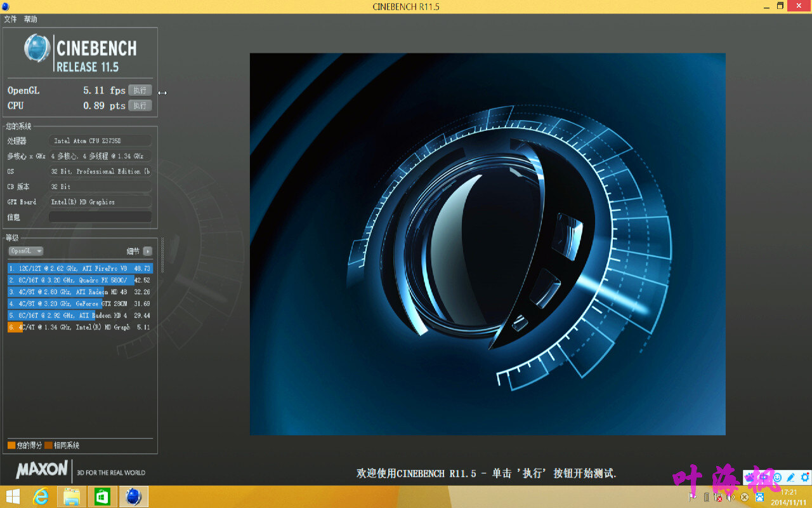Image resolution: width=812 pixels, height=508 pixels.
Task: Click the rendered eye scene image
Action: (487, 244)
